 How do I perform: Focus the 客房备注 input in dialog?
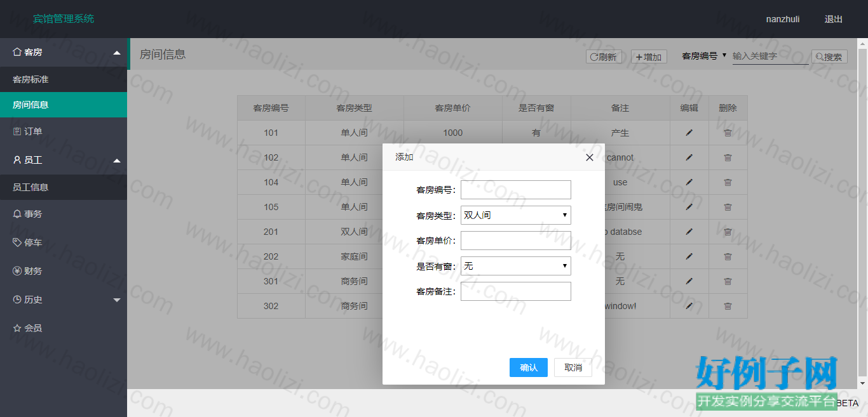coord(516,291)
